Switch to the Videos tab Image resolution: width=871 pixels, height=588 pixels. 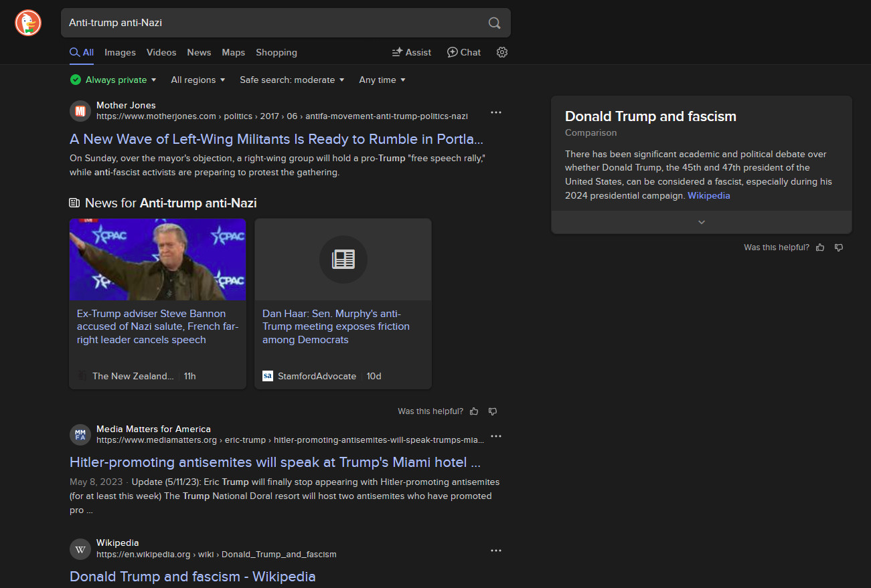(161, 52)
